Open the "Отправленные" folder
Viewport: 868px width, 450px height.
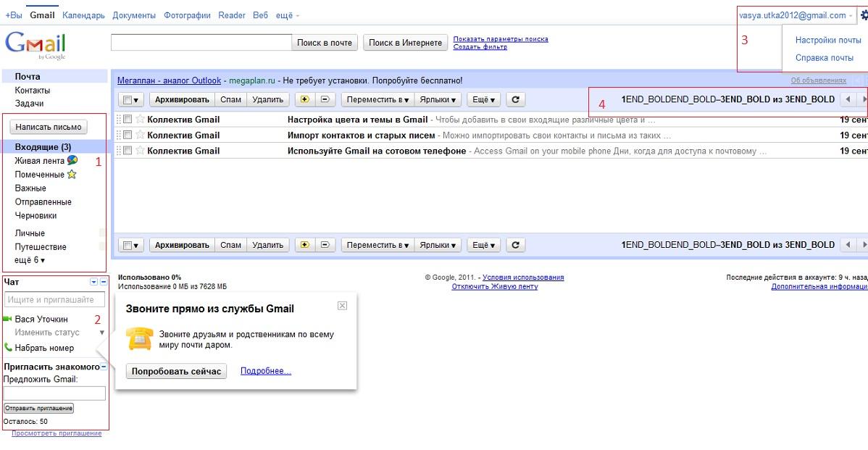[x=43, y=201]
